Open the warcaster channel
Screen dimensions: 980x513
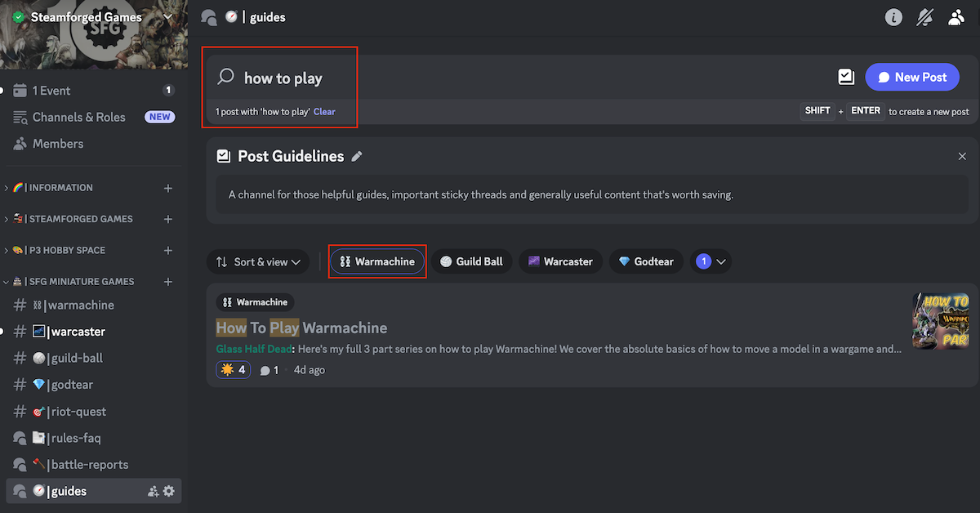coord(76,332)
